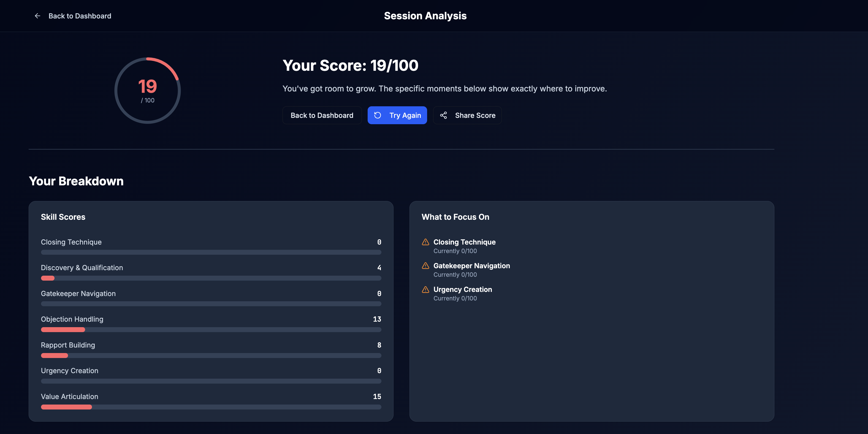This screenshot has height=434, width=868.
Task: Select Closing Technique focus item
Action: [464, 246]
